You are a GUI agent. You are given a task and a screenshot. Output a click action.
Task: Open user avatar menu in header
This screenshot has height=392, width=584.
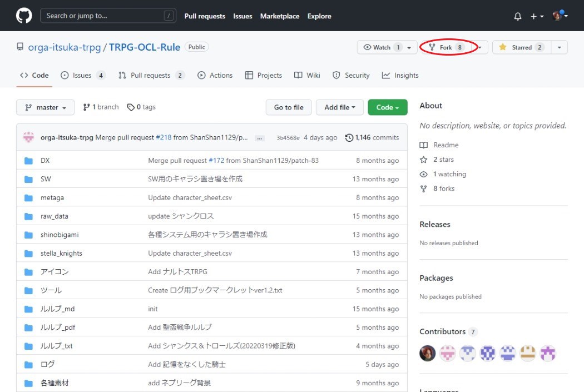click(x=560, y=16)
